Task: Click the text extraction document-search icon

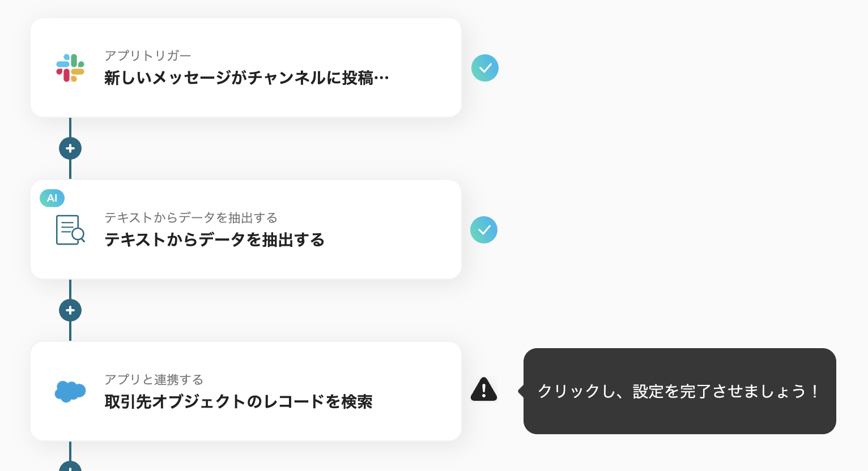Action: click(x=70, y=230)
